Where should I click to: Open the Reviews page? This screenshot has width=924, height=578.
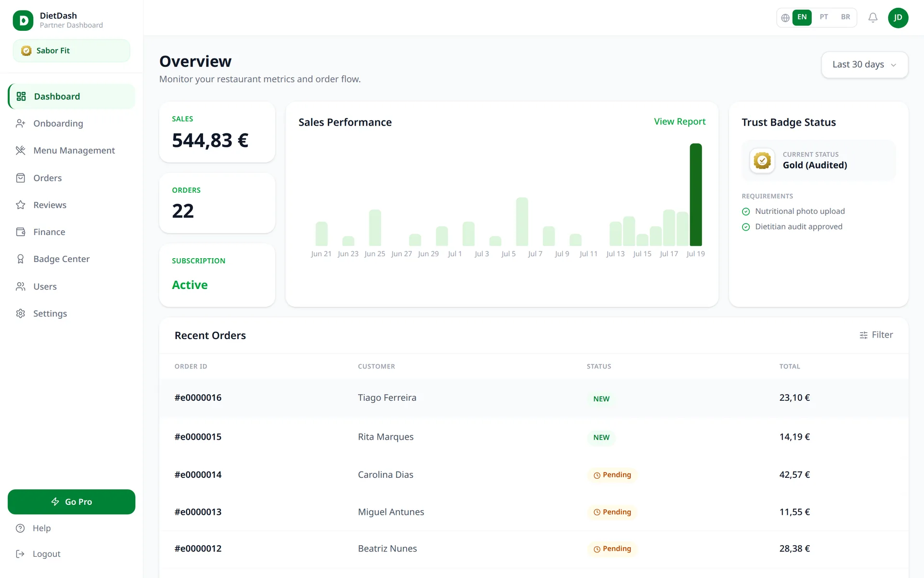(x=71, y=205)
